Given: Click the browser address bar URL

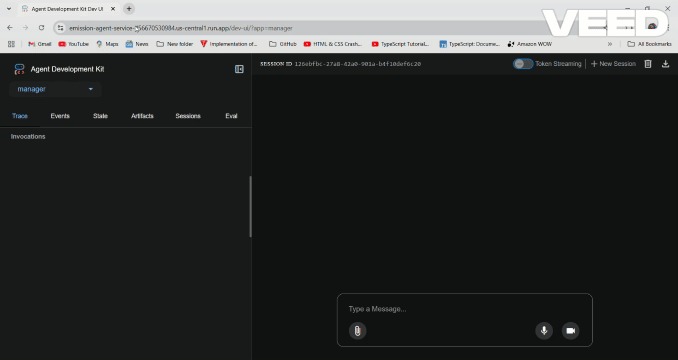Looking at the screenshot, I should coord(181,28).
